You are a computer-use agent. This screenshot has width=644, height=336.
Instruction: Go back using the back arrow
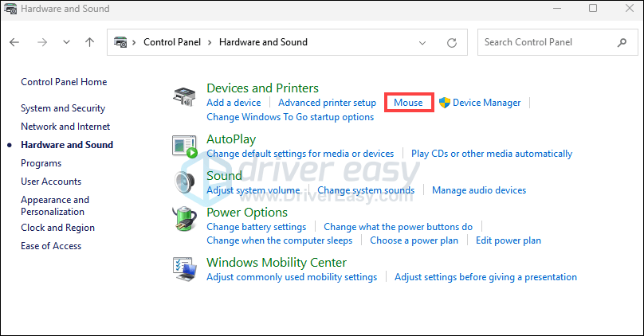click(x=15, y=42)
